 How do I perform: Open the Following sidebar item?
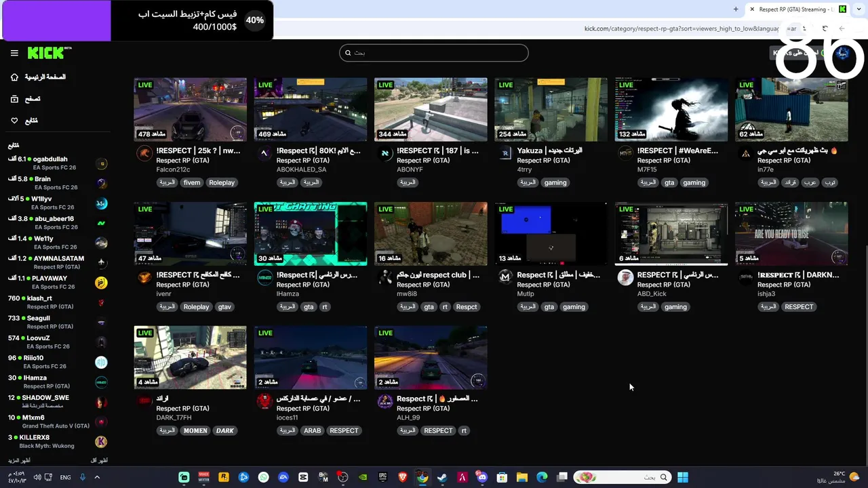pos(24,121)
